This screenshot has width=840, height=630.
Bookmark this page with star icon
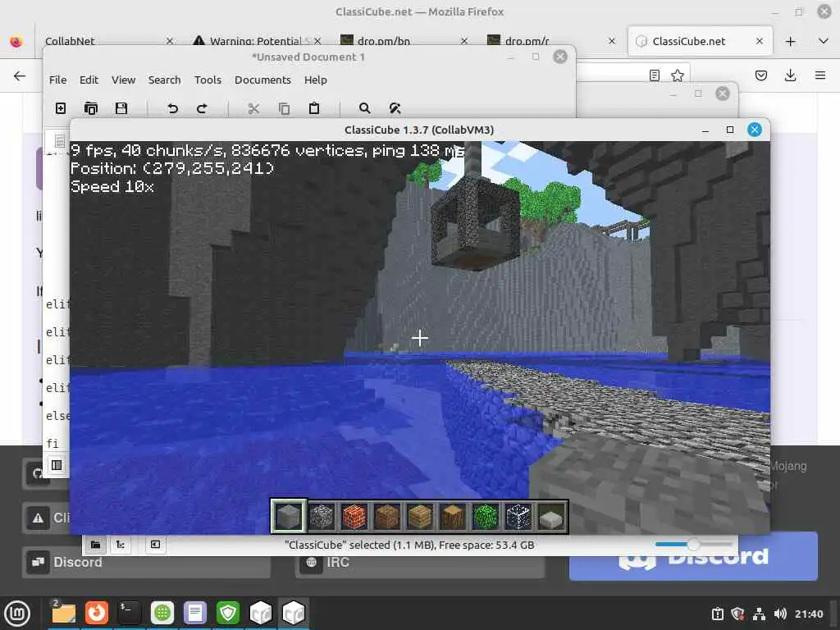pos(677,75)
